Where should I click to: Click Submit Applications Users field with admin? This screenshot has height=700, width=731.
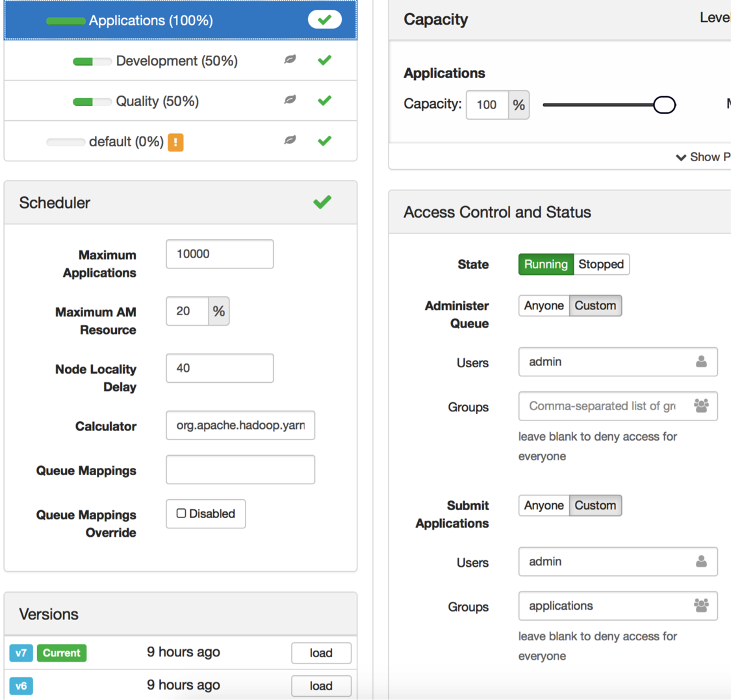tap(618, 562)
